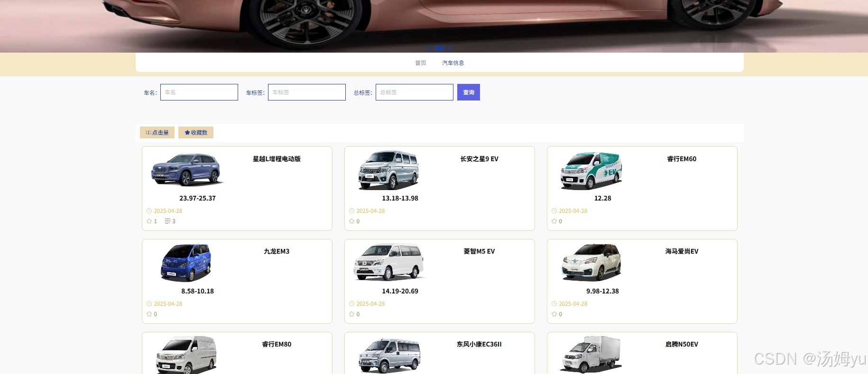Switch to the 汽车信息 navigation tab
868x374 pixels.
pyautogui.click(x=453, y=63)
